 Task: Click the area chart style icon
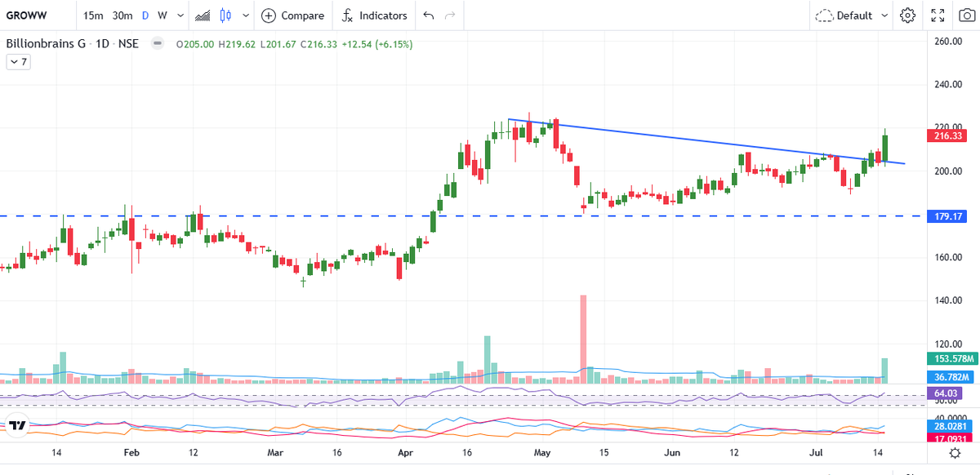tap(203, 16)
